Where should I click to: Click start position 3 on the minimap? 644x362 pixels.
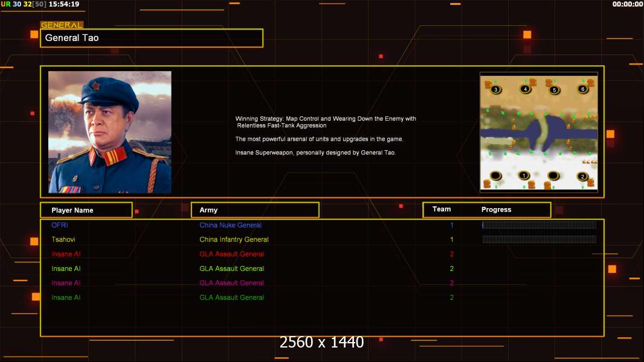(x=496, y=89)
